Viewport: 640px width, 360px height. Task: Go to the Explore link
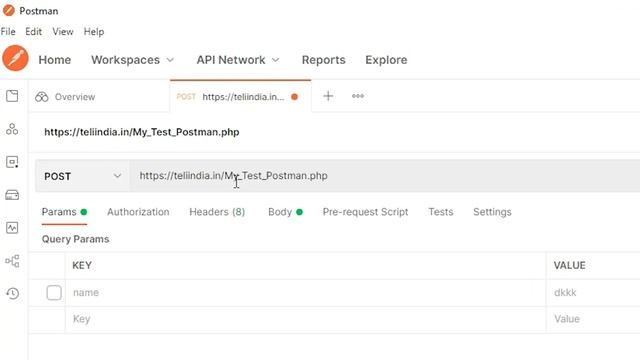(386, 60)
